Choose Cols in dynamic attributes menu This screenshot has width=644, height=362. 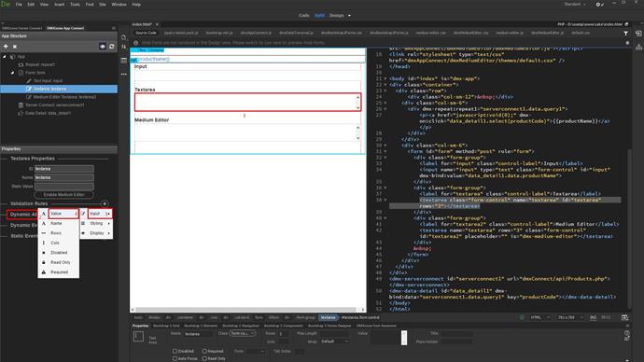coord(58,243)
